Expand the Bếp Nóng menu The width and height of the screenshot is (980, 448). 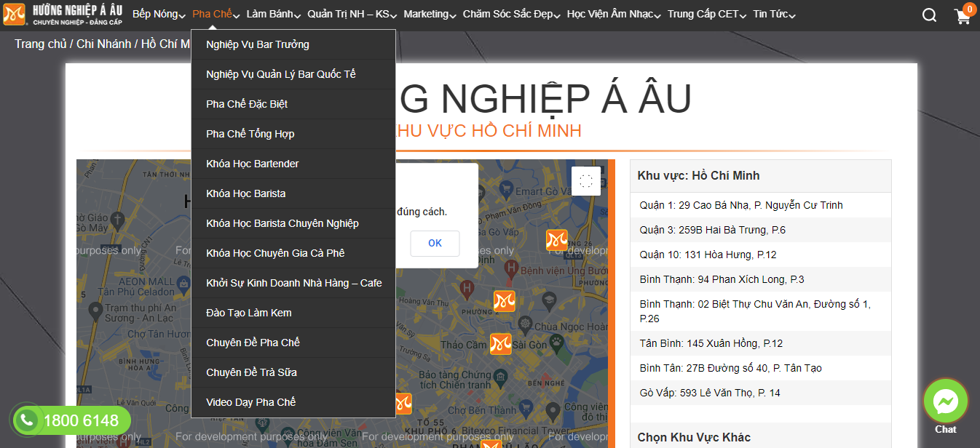pyautogui.click(x=159, y=15)
